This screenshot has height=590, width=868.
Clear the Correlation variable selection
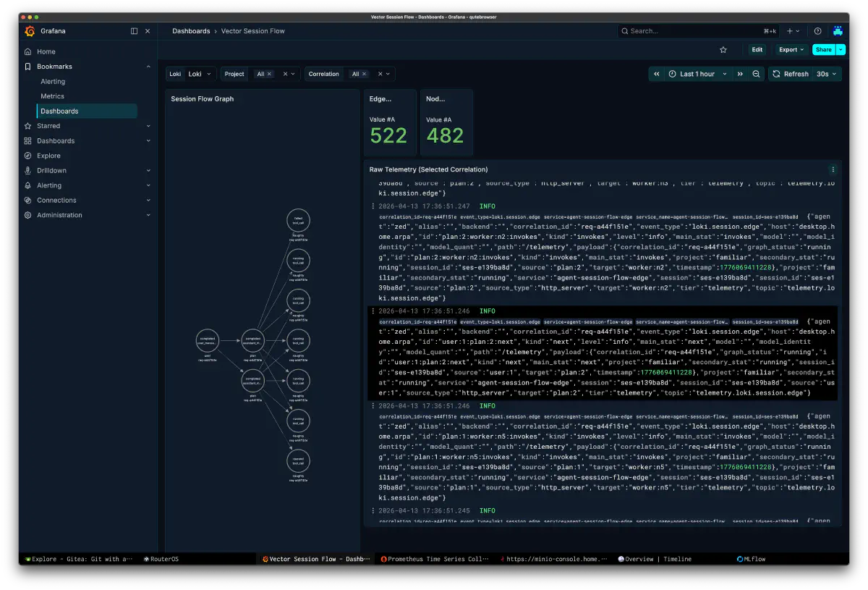[x=380, y=74]
